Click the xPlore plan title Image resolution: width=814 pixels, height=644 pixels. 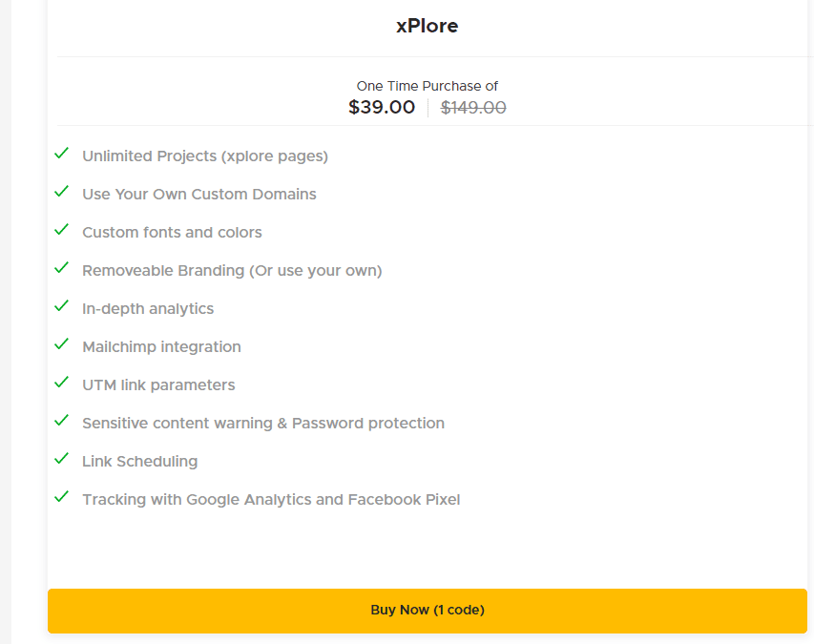point(427,26)
